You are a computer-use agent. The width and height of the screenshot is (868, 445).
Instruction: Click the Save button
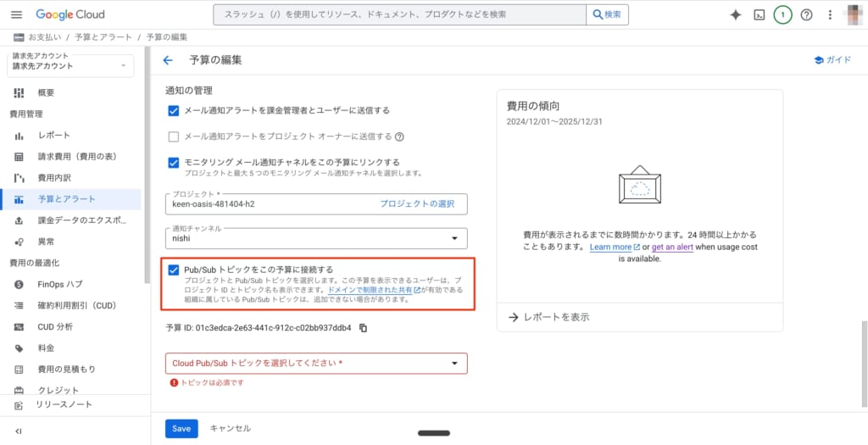pos(181,428)
